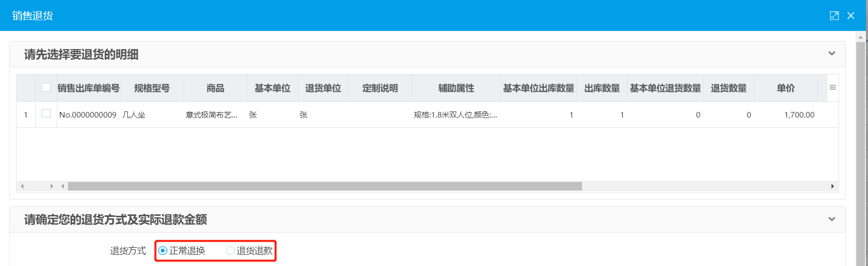The image size is (868, 266).
Task: Click the left arrow at the start of the main table scrollbar
Action: (x=62, y=186)
